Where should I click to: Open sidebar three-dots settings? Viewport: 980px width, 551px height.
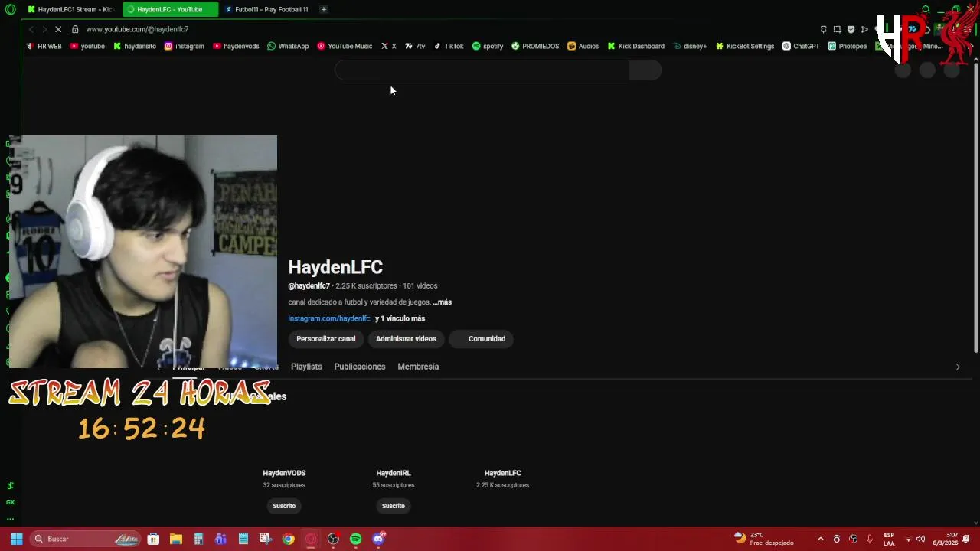tap(10, 519)
